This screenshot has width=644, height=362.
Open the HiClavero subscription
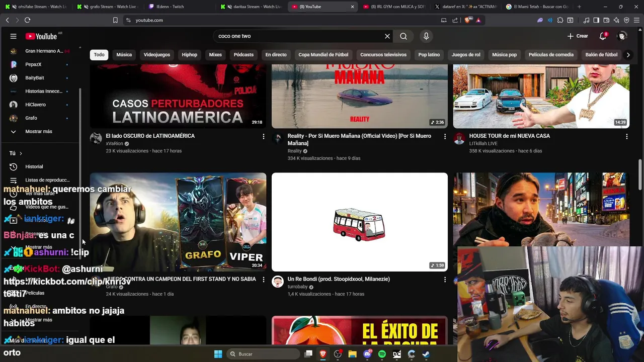point(35,105)
